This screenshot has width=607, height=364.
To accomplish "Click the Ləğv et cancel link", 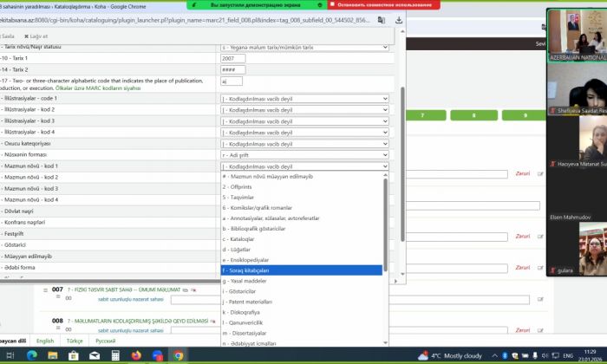I will (x=36, y=36).
